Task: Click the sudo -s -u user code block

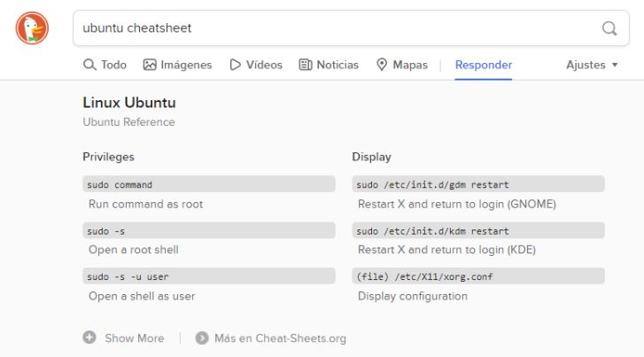Action: tap(208, 276)
